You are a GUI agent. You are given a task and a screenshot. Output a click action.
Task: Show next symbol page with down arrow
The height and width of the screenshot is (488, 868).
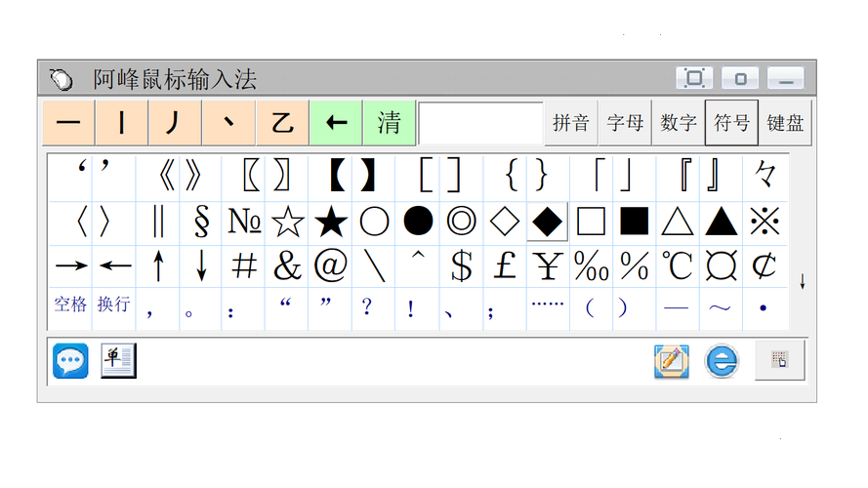point(803,282)
